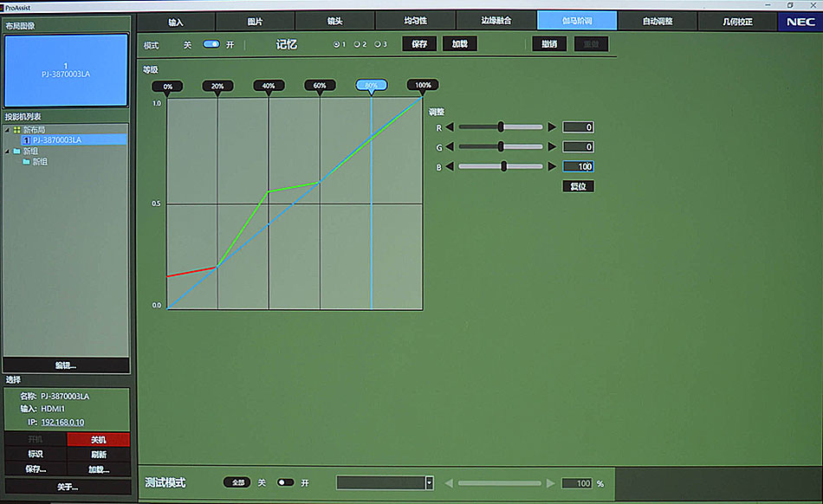The image size is (823, 504).
Task: Collapse the top-level 新组 tree node
Action: coord(7,151)
